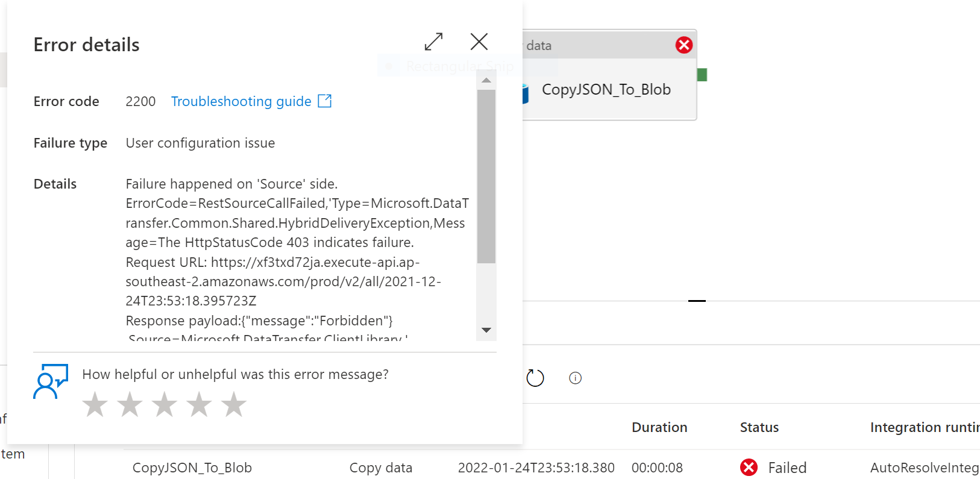Click the green success output connector on the activity
The width and height of the screenshot is (980, 479).
point(702,75)
